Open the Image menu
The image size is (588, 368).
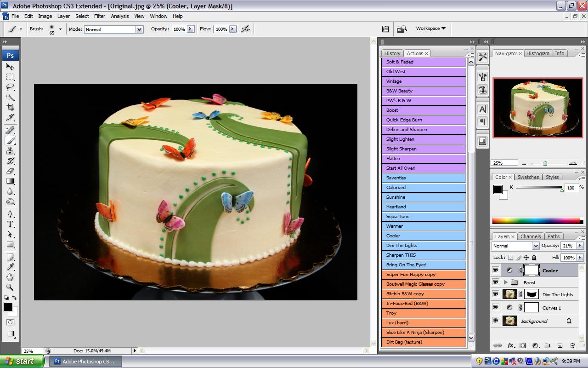click(x=45, y=16)
